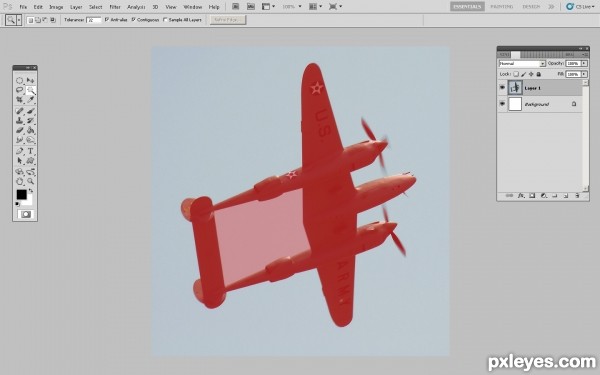Viewport: 600px width, 375px height.
Task: Open the View menu
Action: 171,7
